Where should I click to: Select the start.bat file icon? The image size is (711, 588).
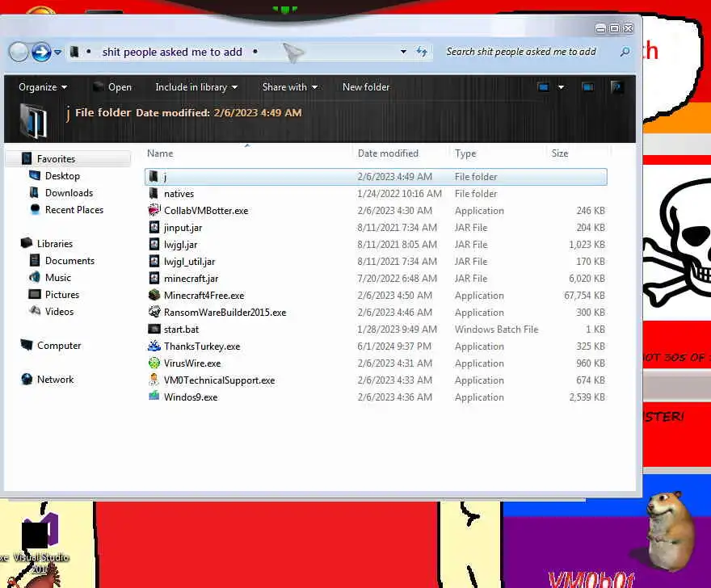pyautogui.click(x=154, y=330)
